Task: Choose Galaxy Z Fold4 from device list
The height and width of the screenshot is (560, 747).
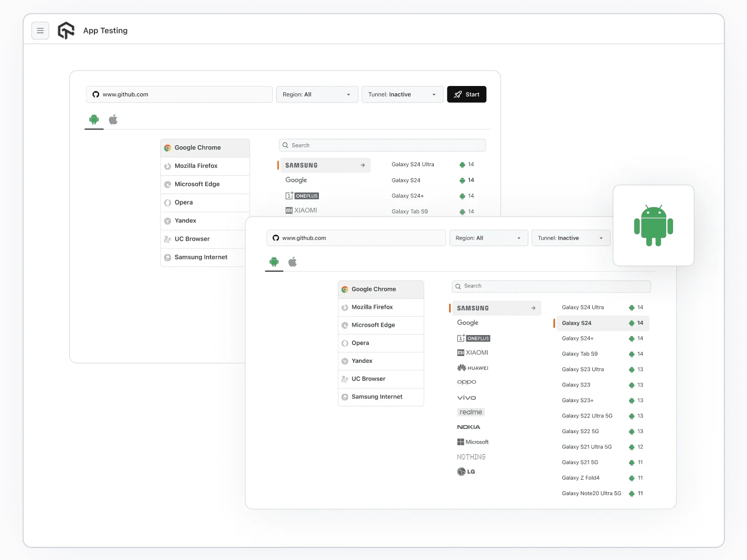Action: coord(581,478)
